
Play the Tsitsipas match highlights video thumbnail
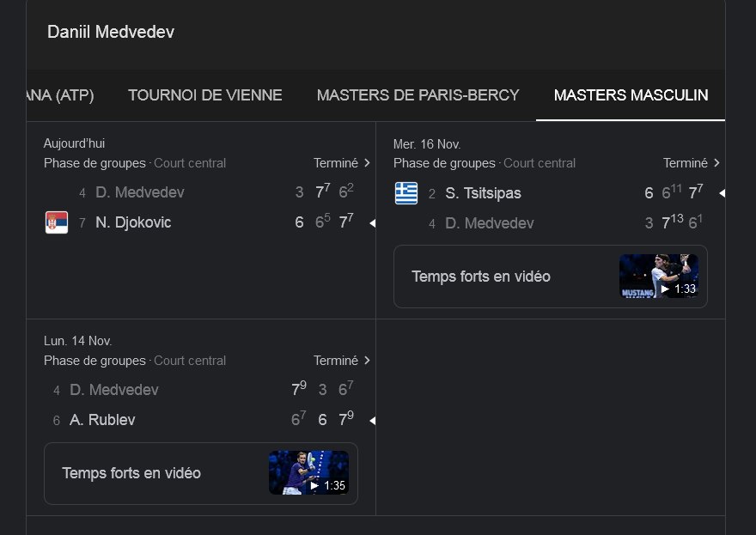coord(659,277)
